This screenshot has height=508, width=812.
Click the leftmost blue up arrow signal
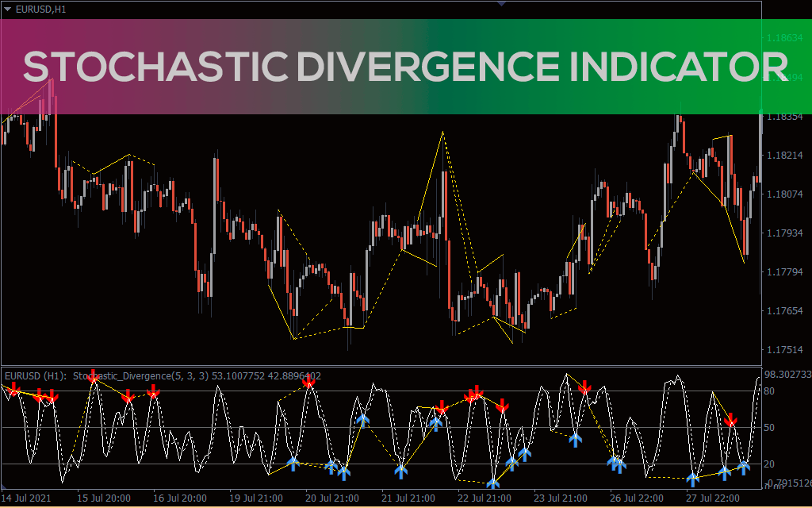(x=293, y=464)
